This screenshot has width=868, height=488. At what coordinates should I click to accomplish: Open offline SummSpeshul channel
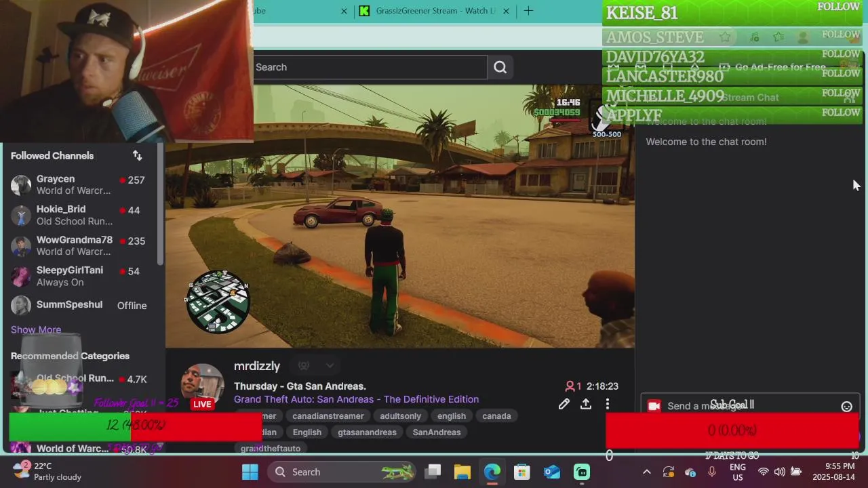(81, 306)
